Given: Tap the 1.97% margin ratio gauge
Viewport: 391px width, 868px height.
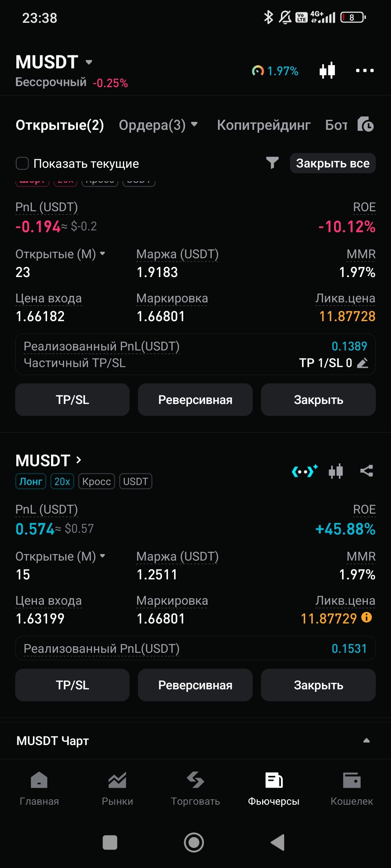Looking at the screenshot, I should (x=275, y=71).
